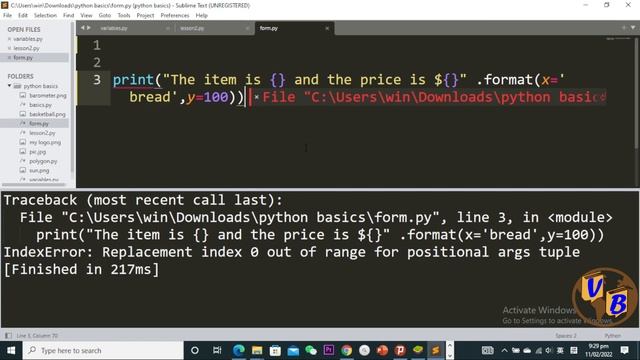The width and height of the screenshot is (640, 360).
Task: Go to next tab with right arrow
Action: (x=89, y=28)
